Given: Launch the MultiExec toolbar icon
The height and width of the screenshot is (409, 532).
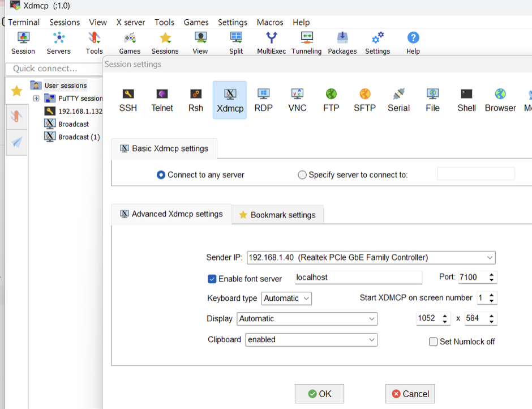Looking at the screenshot, I should pos(272,43).
